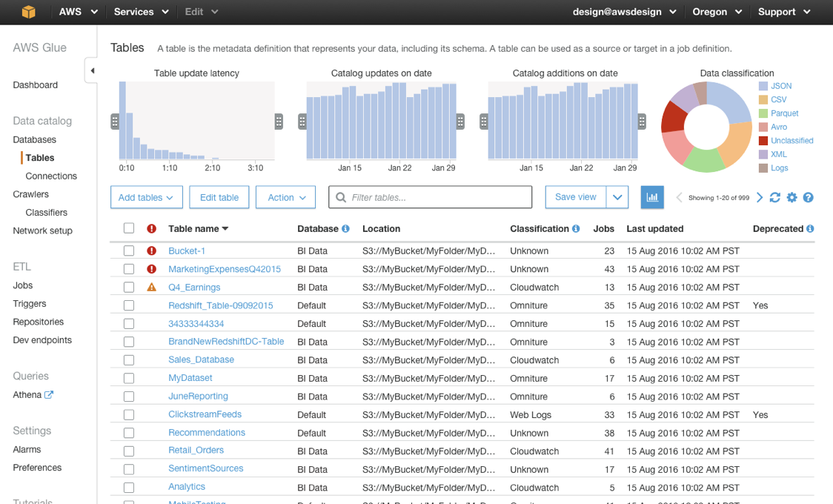Click the Filter tables search field
The width and height of the screenshot is (833, 504).
[x=431, y=197]
